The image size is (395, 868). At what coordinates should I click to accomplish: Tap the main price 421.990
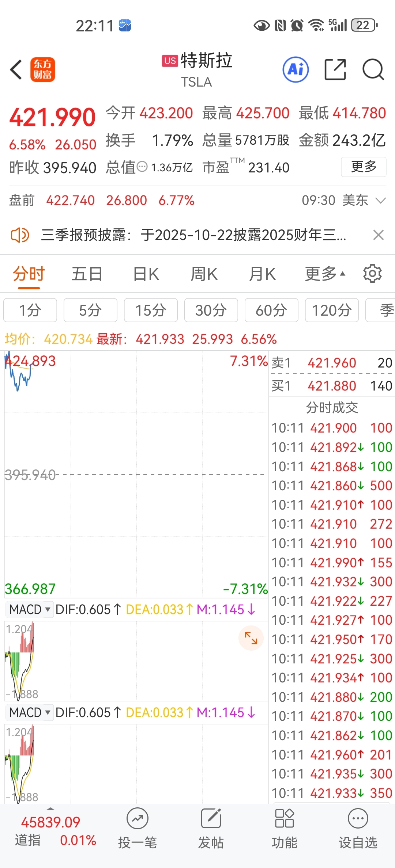coord(52,117)
